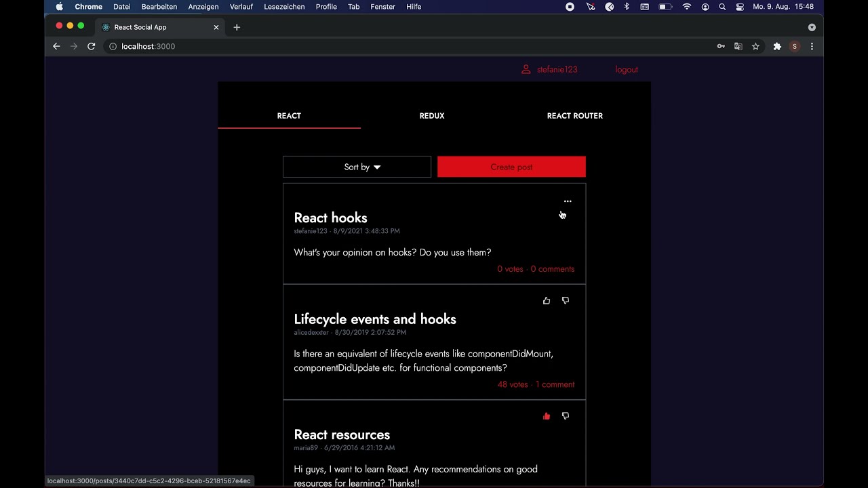Upvote the Lifecycle events and hooks post
Screen dimensions: 868x488
(547, 301)
